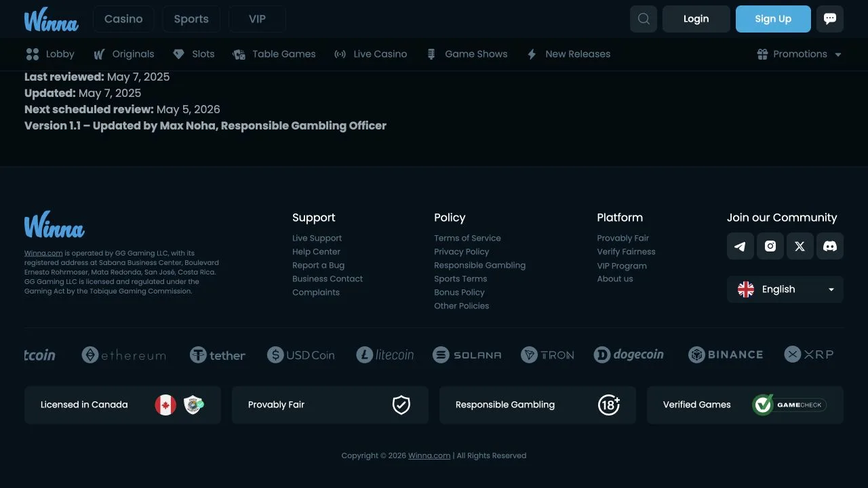Open the Discord community link
The image size is (868, 488).
[x=830, y=246]
